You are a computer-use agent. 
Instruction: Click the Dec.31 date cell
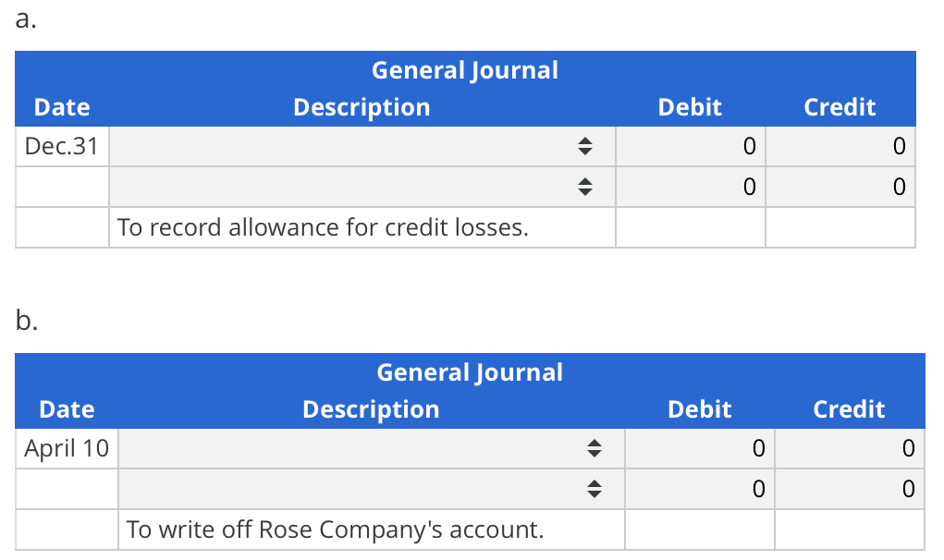pos(61,145)
